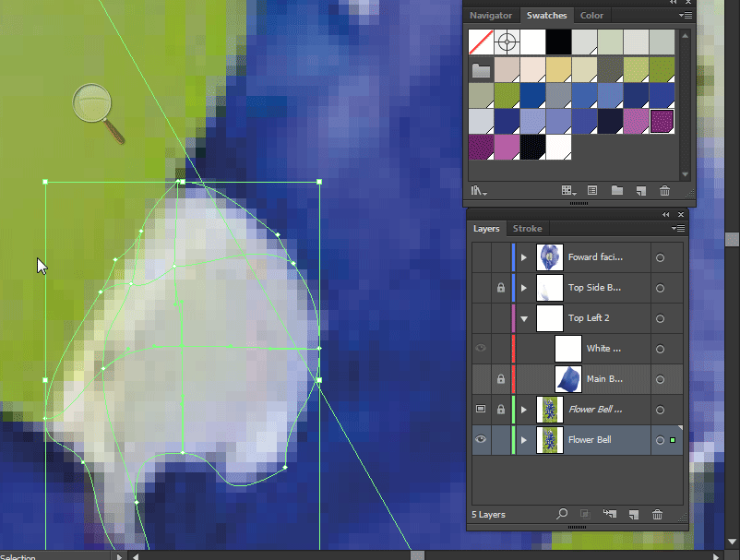Switch to the Color tab

point(591,16)
